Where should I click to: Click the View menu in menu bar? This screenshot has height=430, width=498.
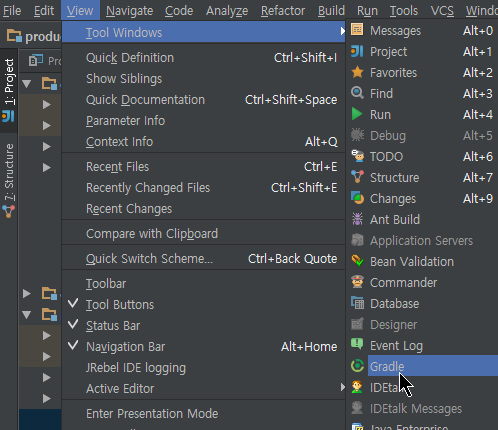click(x=80, y=11)
